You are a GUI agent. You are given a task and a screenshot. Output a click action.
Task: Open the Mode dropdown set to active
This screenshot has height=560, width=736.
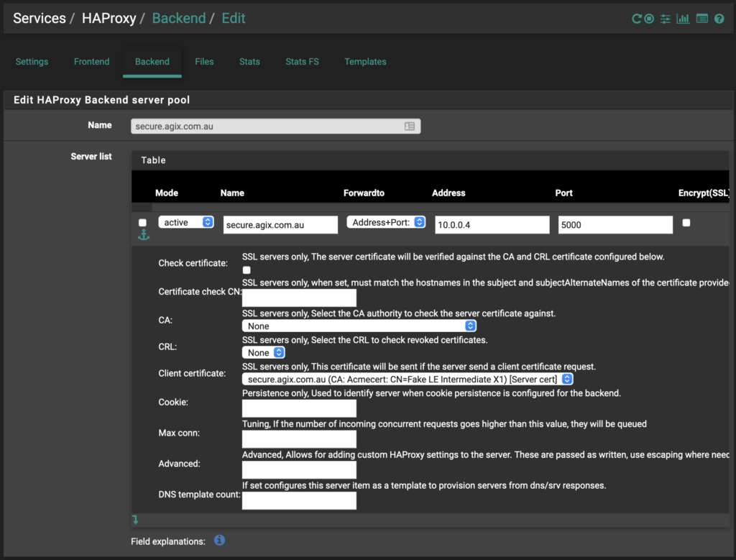coord(186,223)
